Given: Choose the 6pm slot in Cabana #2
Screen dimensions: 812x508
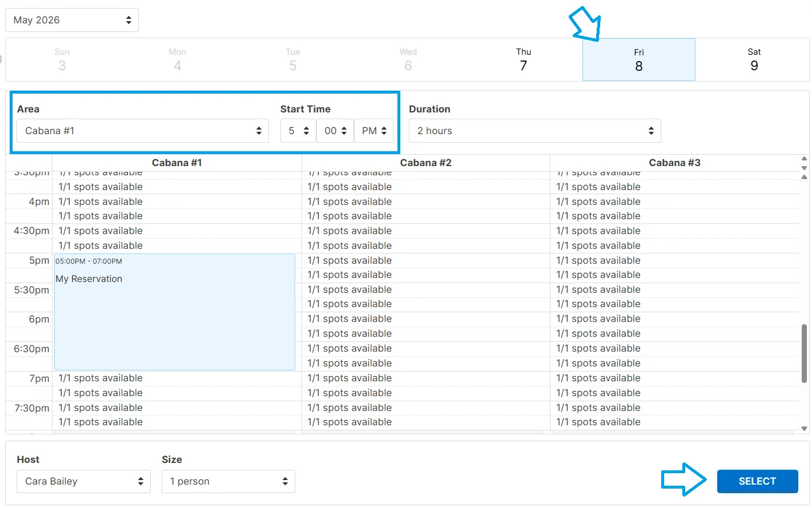Looking at the screenshot, I should 426,318.
